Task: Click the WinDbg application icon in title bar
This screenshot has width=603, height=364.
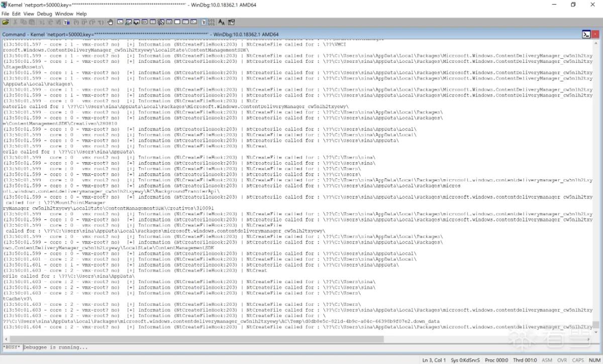Action: 4,5
